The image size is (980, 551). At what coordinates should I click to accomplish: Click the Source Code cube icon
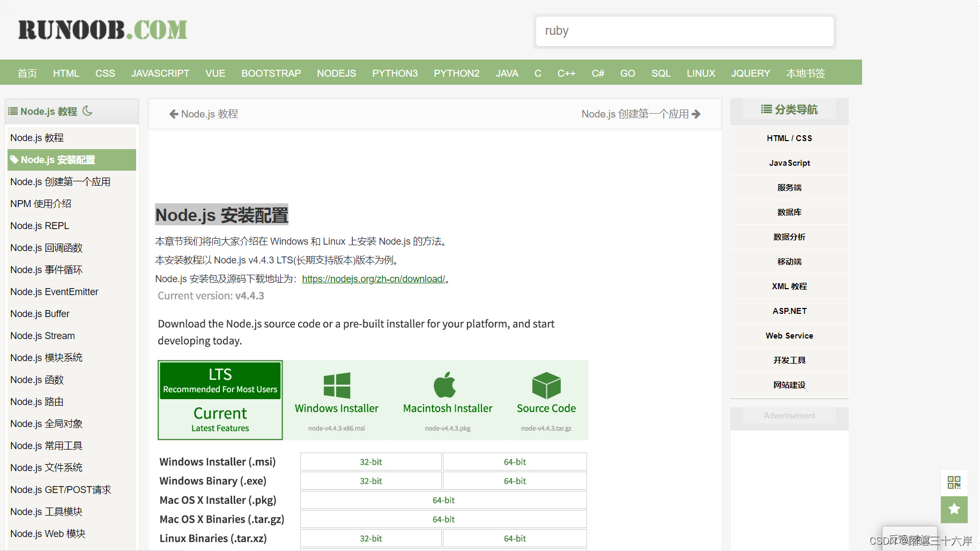[546, 386]
